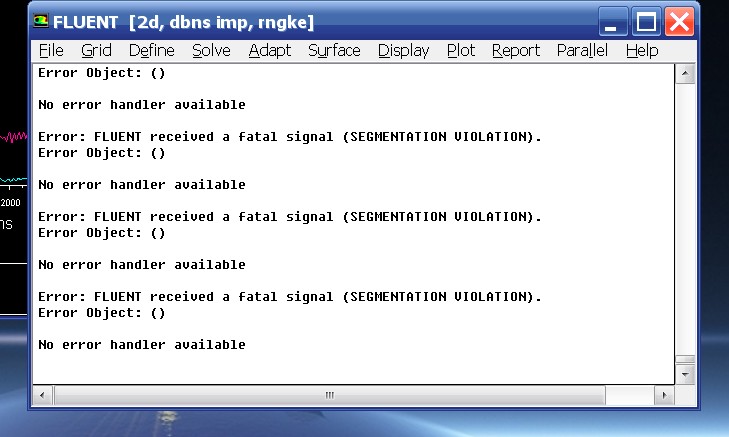Screen dimensions: 729x437
Task: Click the vertical scrollbar down arrow
Action: (685, 374)
